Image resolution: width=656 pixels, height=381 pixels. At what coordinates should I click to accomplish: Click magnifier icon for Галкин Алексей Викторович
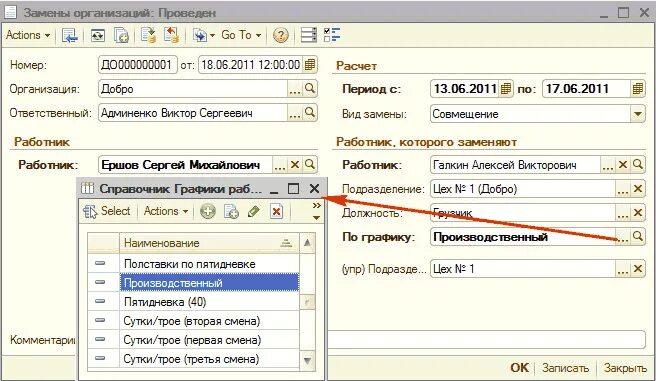tap(638, 164)
